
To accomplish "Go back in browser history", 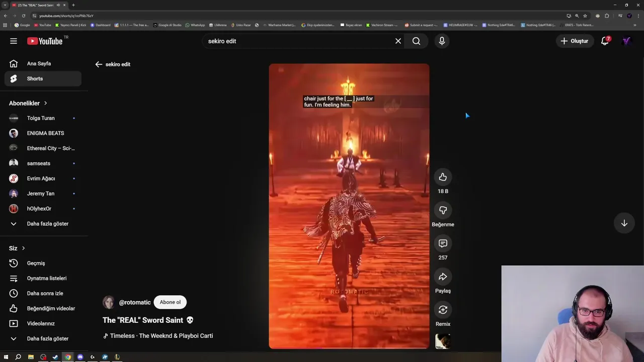I will pyautogui.click(x=6, y=16).
